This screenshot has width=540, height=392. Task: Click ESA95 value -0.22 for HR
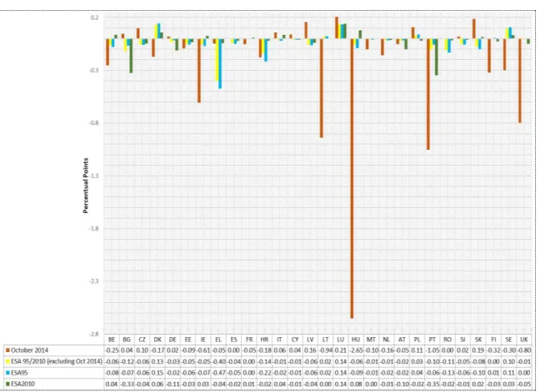click(x=264, y=373)
